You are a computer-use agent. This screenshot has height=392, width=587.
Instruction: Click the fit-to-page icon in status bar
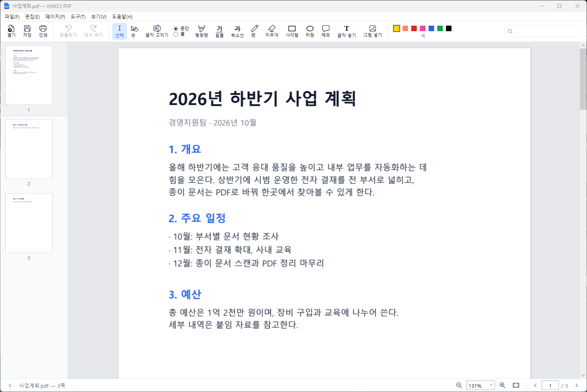tap(516, 385)
